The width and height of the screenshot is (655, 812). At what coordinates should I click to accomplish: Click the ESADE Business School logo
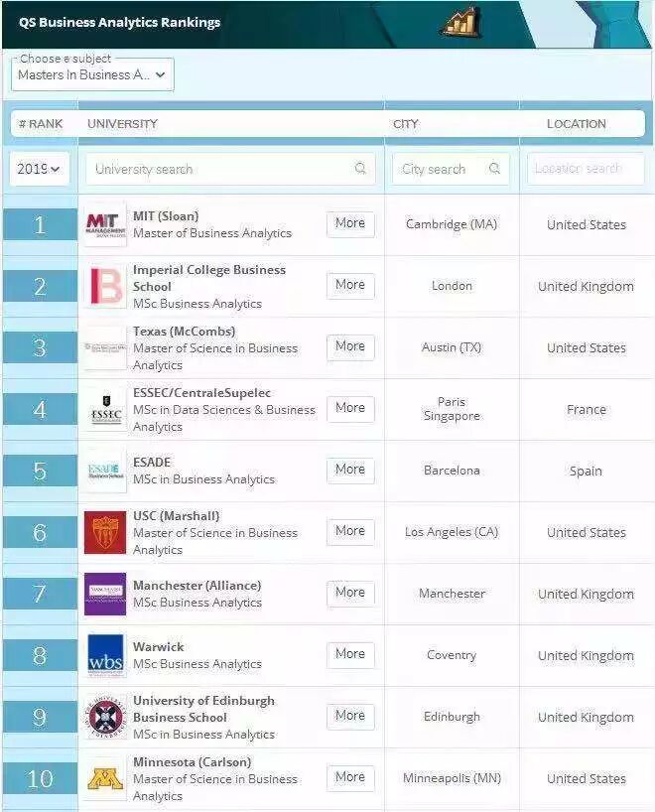[105, 471]
